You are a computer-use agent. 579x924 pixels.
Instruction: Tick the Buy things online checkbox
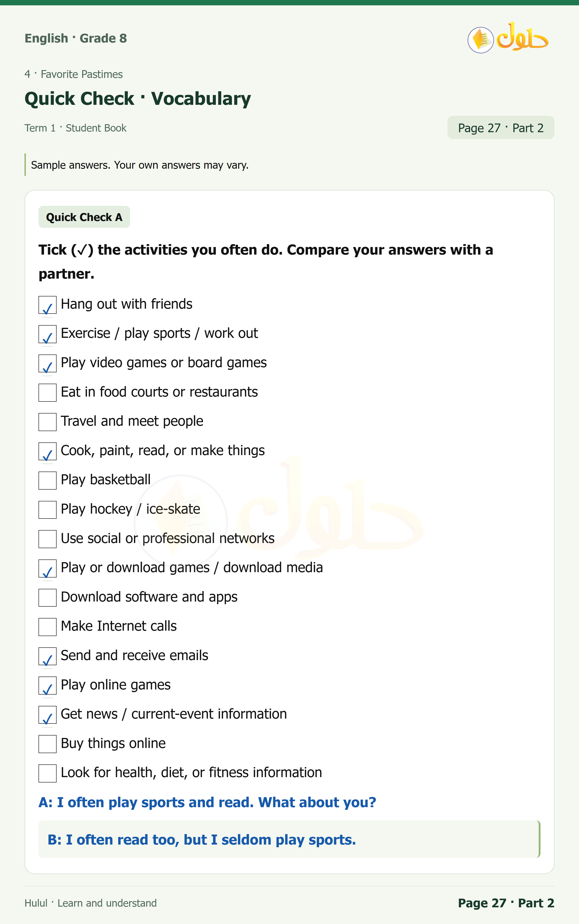click(47, 744)
